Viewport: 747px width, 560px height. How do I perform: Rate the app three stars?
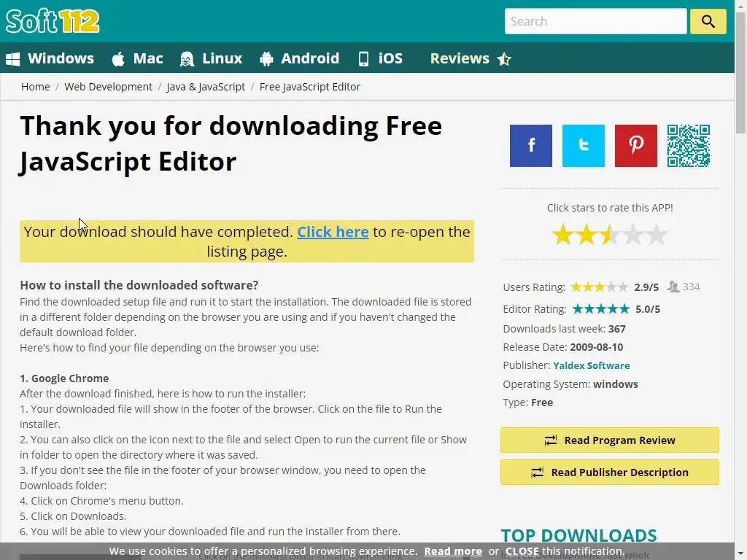pyautogui.click(x=609, y=234)
